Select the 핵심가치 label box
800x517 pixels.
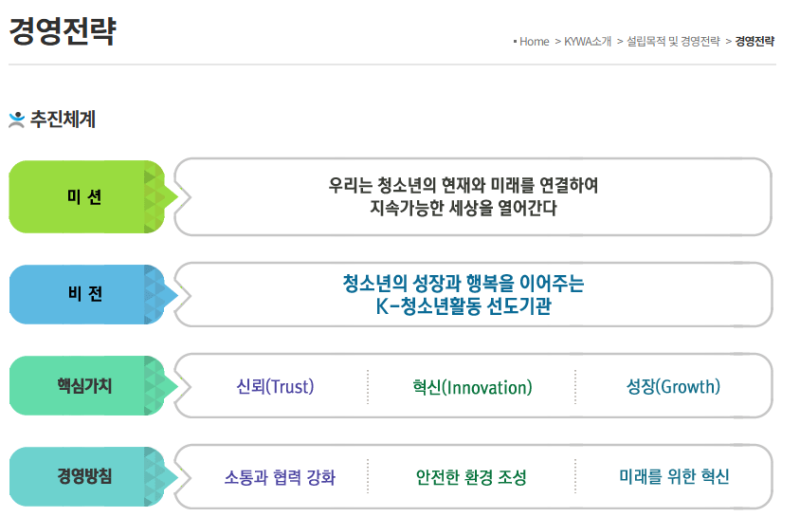85,386
